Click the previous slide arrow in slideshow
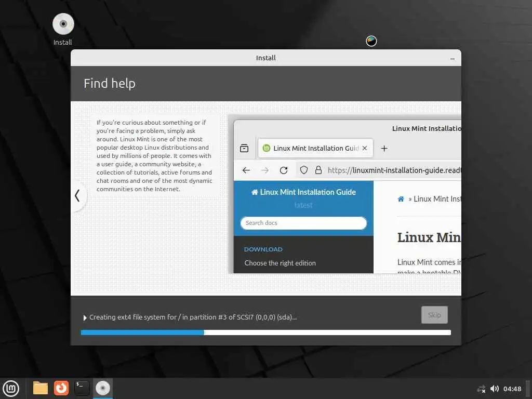 coord(77,196)
